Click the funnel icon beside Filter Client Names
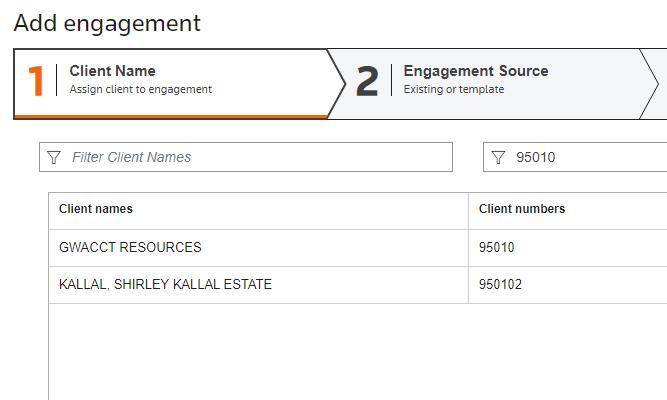The image size is (667, 400). [x=54, y=157]
